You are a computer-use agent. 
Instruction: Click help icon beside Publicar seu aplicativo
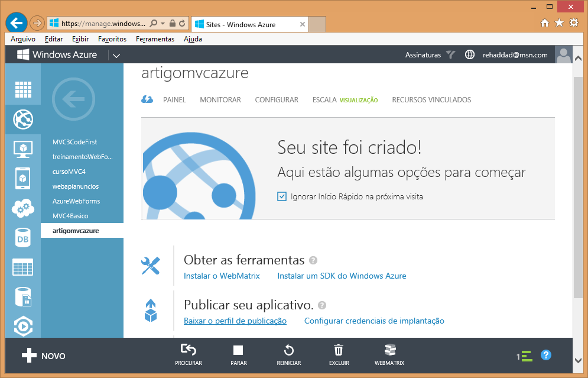point(321,305)
